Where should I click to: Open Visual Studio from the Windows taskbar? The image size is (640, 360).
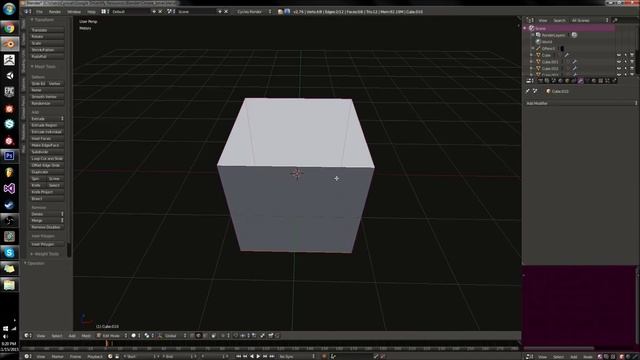[9, 188]
